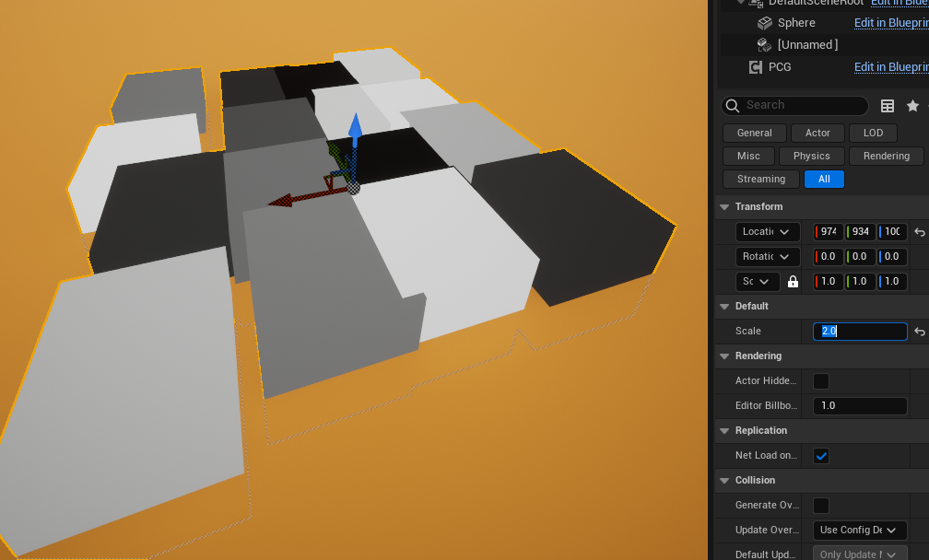Click the blue Z-axis gizmo arrow
Screen dimensions: 929x560
[356, 127]
